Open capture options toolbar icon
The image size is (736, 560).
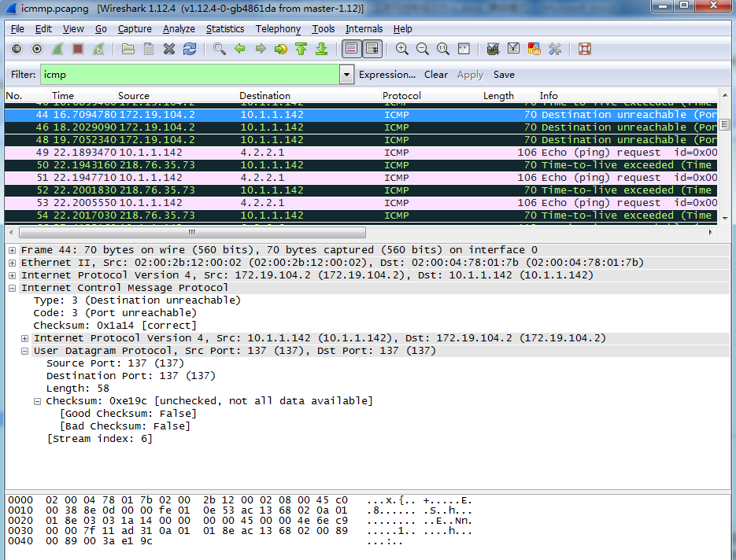37,49
